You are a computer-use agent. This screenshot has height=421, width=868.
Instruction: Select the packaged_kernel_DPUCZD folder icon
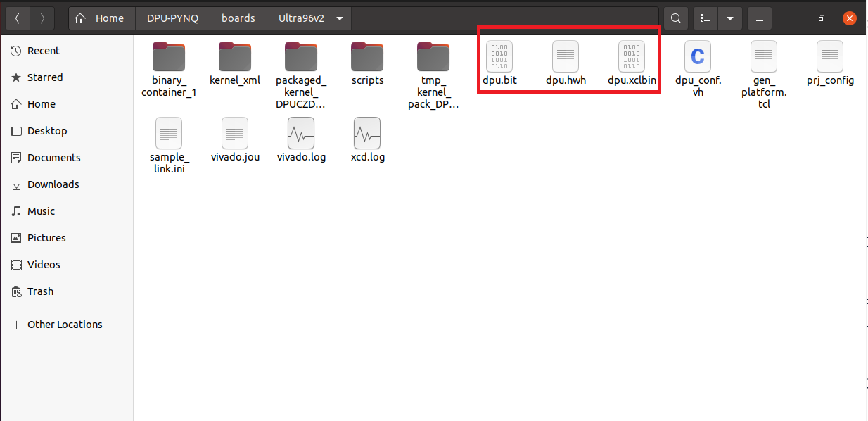coord(301,56)
